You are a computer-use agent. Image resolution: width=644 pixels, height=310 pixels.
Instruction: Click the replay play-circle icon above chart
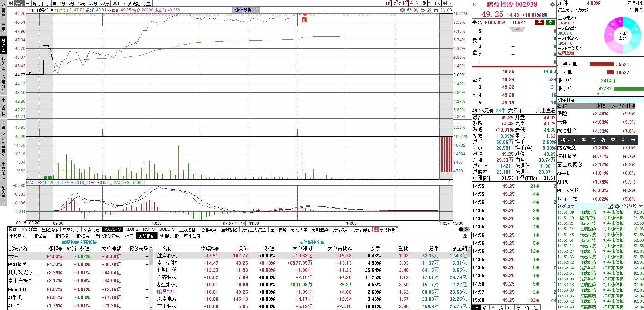click(x=416, y=10)
